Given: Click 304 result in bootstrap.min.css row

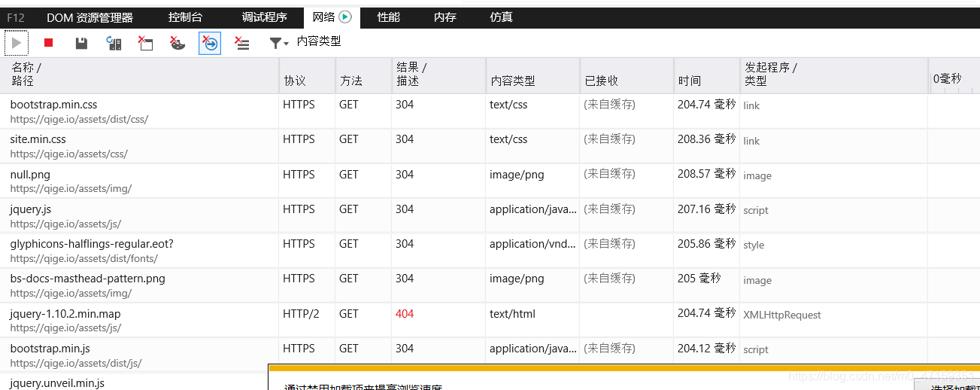Looking at the screenshot, I should tap(405, 105).
